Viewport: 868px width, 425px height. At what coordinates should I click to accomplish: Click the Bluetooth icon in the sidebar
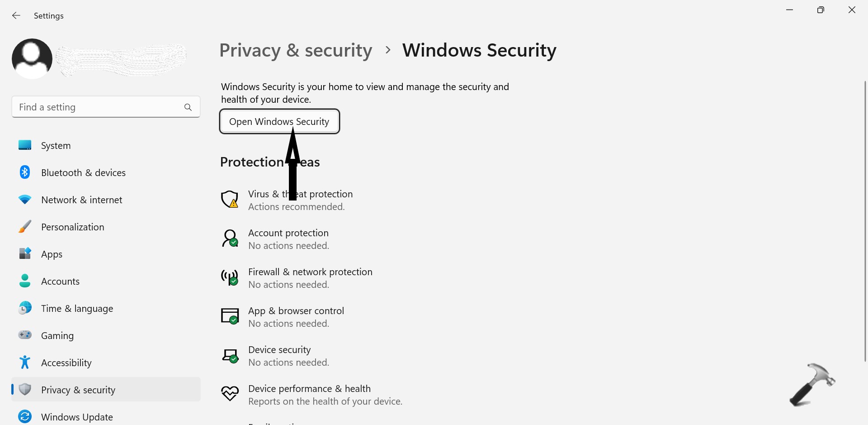tap(25, 172)
